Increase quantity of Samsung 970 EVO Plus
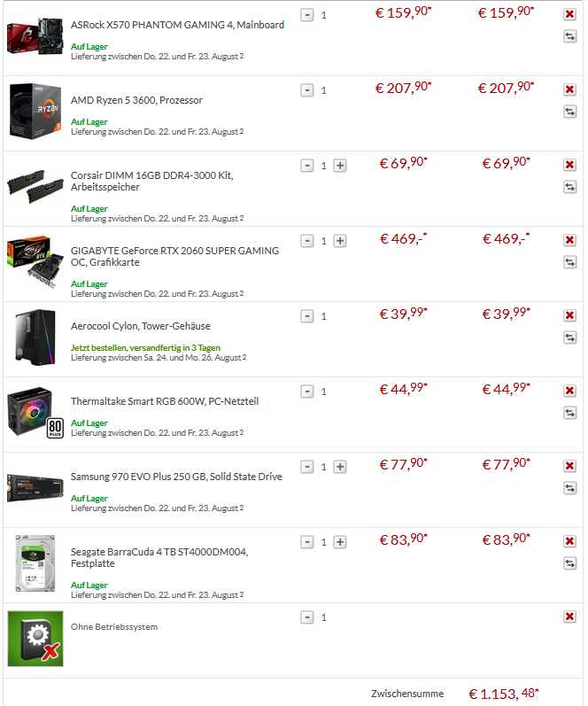 click(x=340, y=467)
